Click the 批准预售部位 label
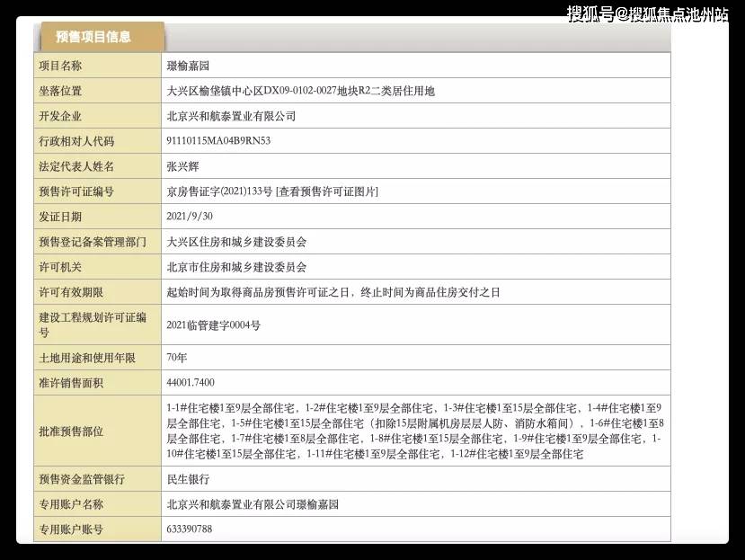Viewport: 745px width, 560px height. pyautogui.click(x=71, y=431)
